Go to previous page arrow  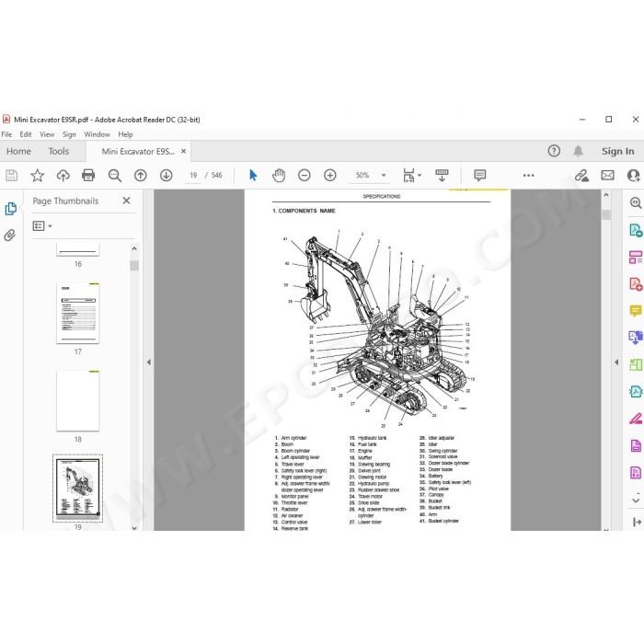point(141,176)
